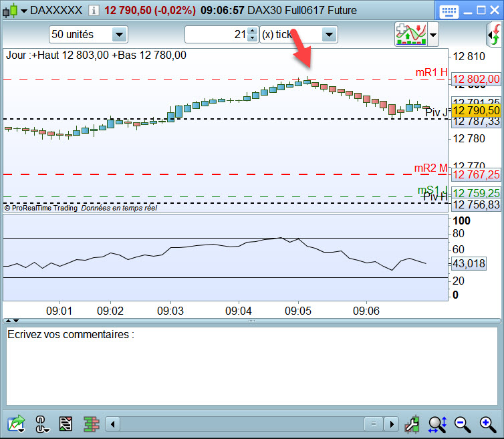Screen dimensions: 504x439
Task: Open the virtual keyboard icon in title bar
Action: click(x=449, y=11)
